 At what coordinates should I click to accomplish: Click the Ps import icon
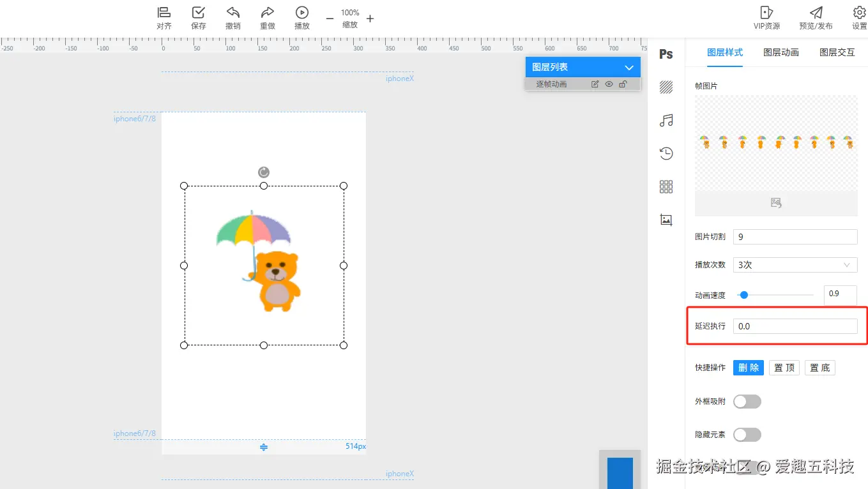666,54
